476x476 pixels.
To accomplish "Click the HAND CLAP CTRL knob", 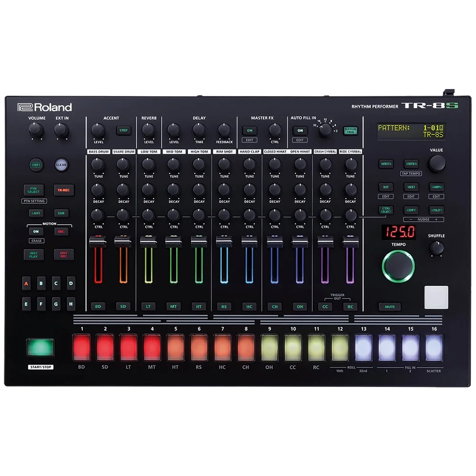I will coord(249,215).
